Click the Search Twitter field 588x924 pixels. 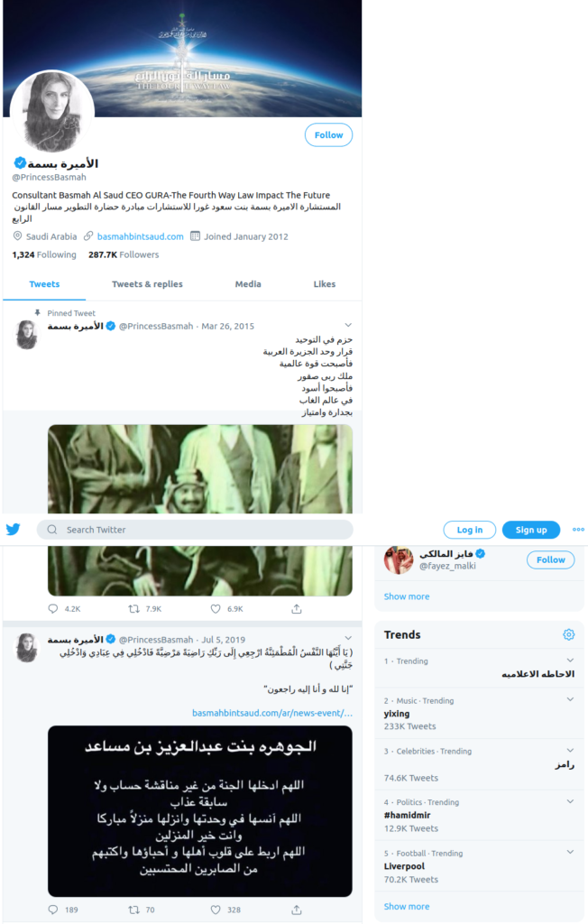[x=195, y=529]
